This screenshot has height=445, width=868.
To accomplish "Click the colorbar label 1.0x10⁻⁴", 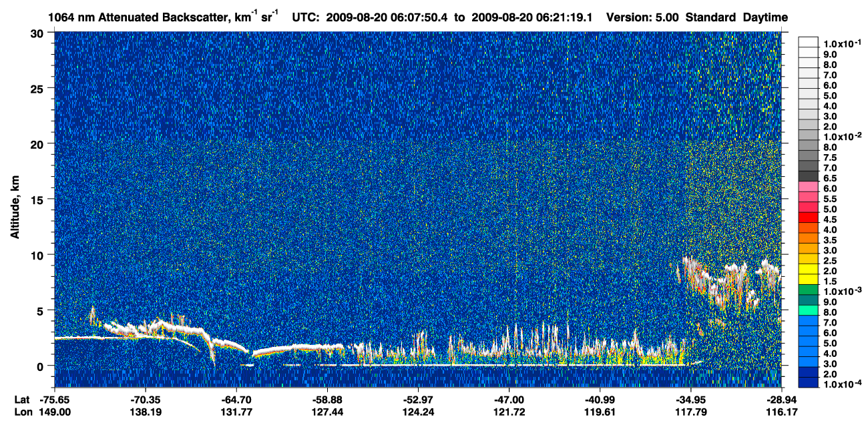I will click(843, 384).
